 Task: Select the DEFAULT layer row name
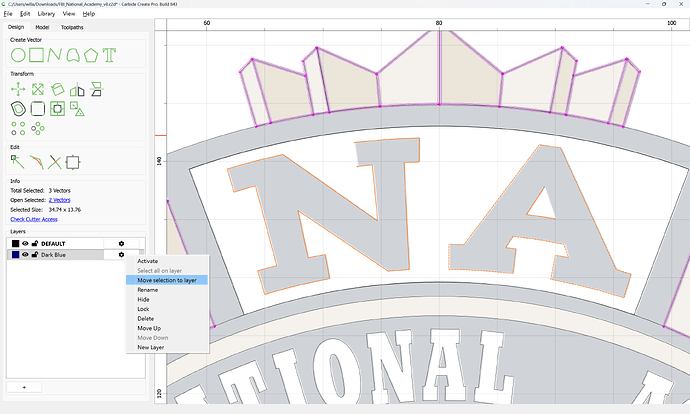(53, 243)
